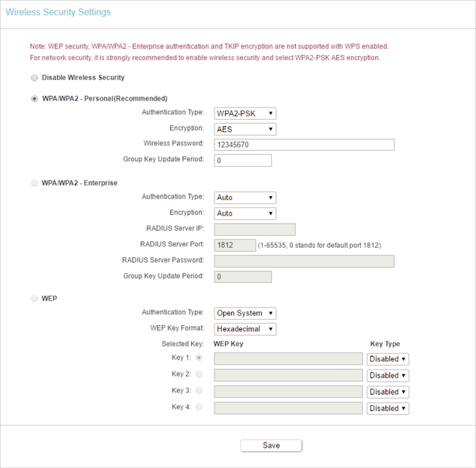Click the Key 3 WEP Key field
This screenshot has height=468, width=476.
(x=288, y=392)
